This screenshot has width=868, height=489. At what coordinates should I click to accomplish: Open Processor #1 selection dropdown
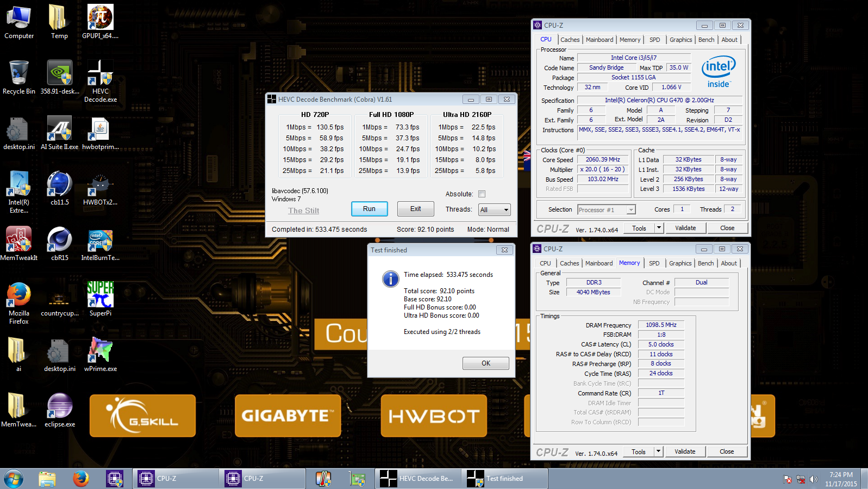pyautogui.click(x=606, y=210)
